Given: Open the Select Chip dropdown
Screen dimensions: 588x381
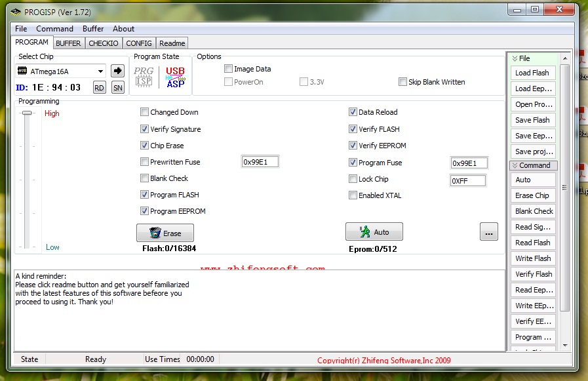Looking at the screenshot, I should (100, 71).
